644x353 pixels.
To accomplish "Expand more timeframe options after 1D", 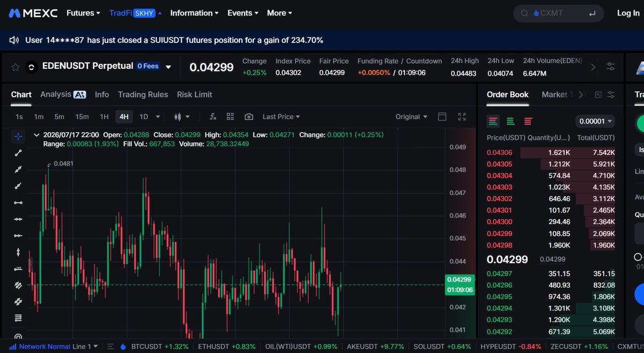I will pos(158,117).
